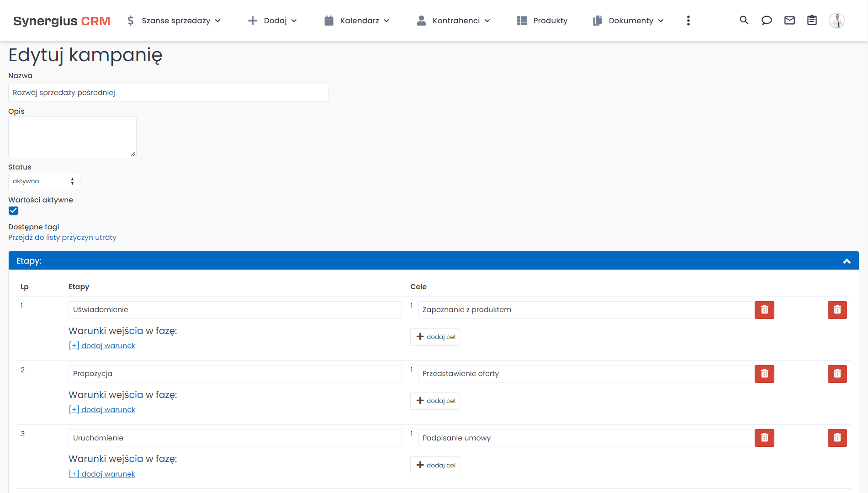Open the Kalendarz dropdown menu
This screenshot has width=868, height=493.
click(357, 21)
